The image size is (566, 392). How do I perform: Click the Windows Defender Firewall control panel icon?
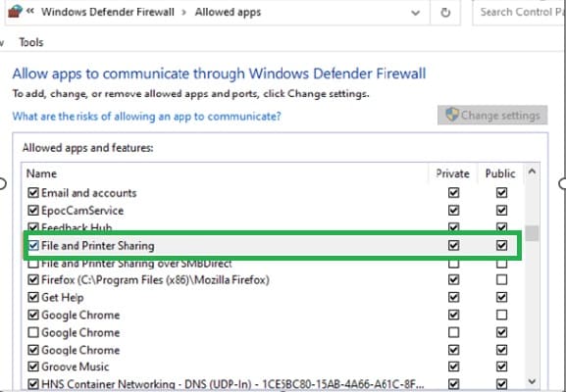[x=15, y=12]
